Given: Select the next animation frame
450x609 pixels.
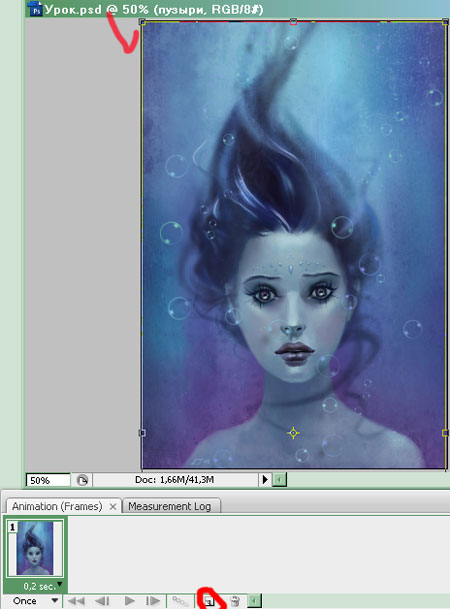Looking at the screenshot, I should click(x=153, y=601).
